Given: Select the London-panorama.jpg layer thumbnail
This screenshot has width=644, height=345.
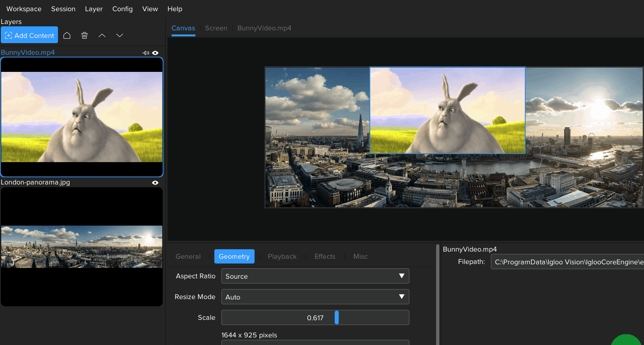Looking at the screenshot, I should 82,247.
